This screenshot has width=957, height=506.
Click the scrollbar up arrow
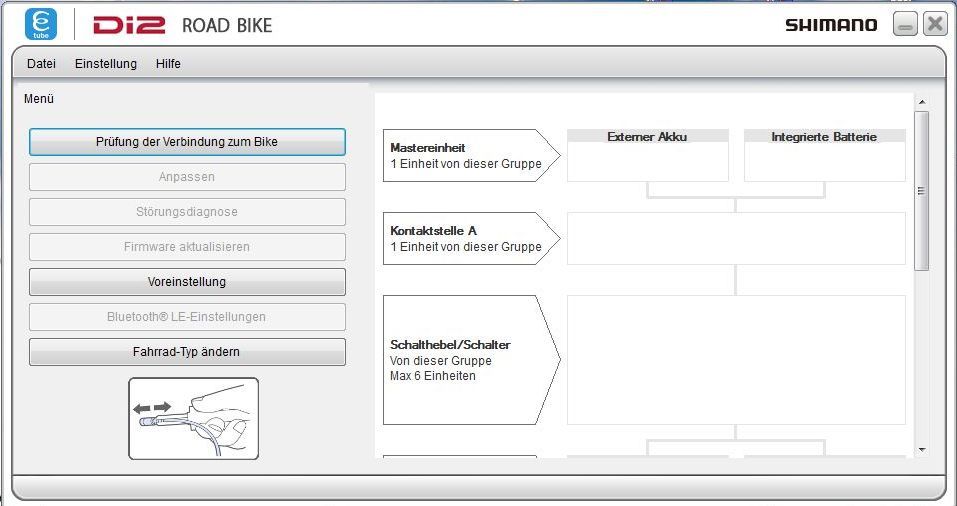(x=922, y=102)
